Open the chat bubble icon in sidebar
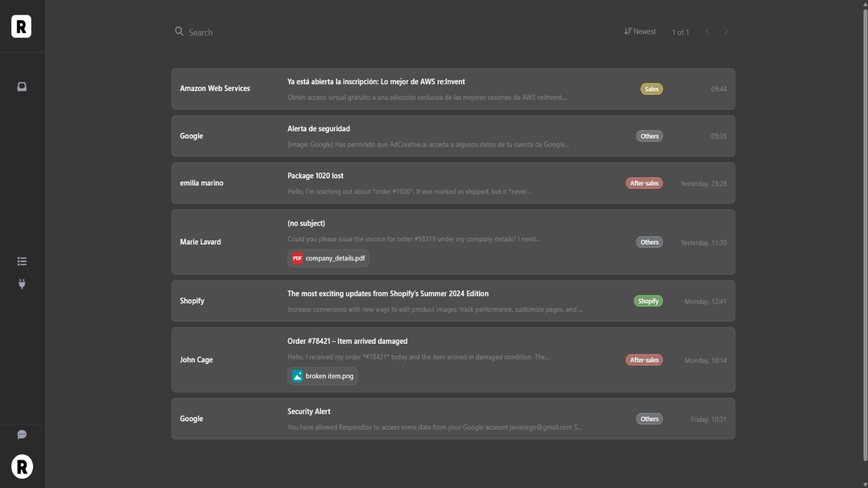The width and height of the screenshot is (868, 488). [22, 434]
